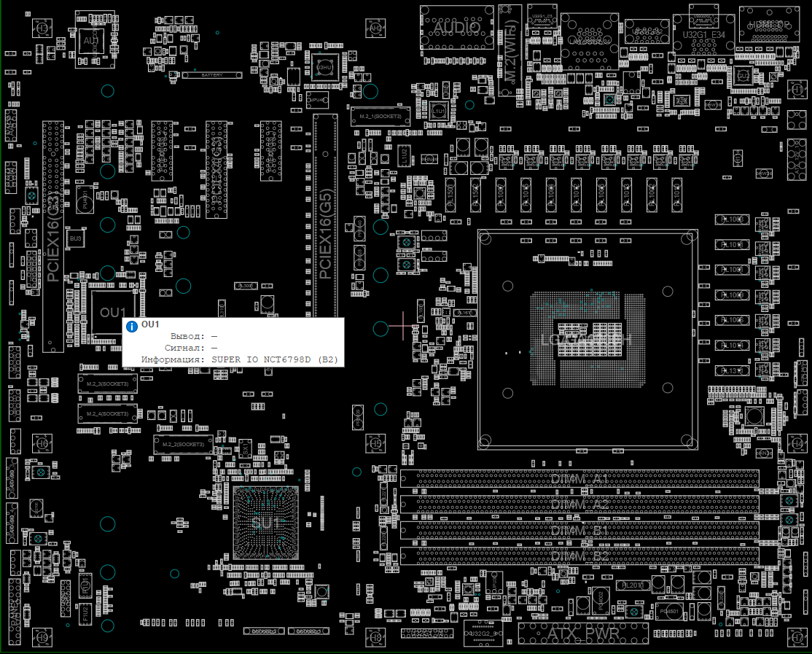
Task: Select the M.2_1(SOCKET3) connector
Action: (380, 117)
